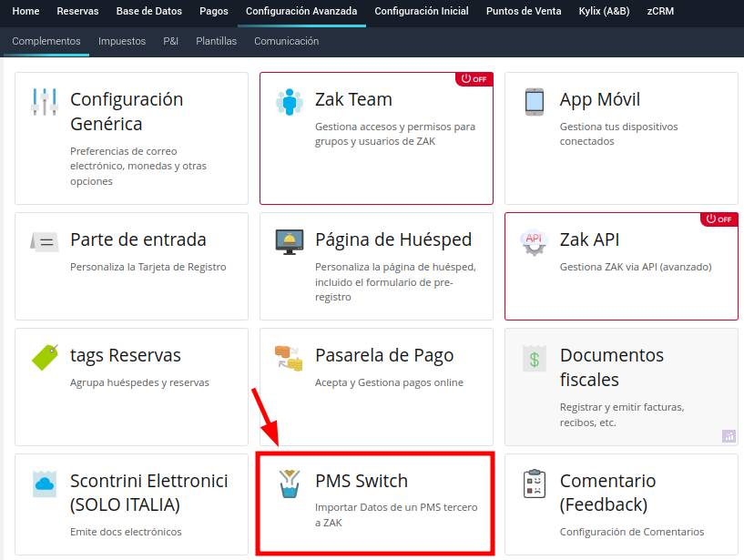This screenshot has height=560, width=744.
Task: Click text 'Gestiona ZAK via API (avanzado)'
Action: (x=636, y=267)
